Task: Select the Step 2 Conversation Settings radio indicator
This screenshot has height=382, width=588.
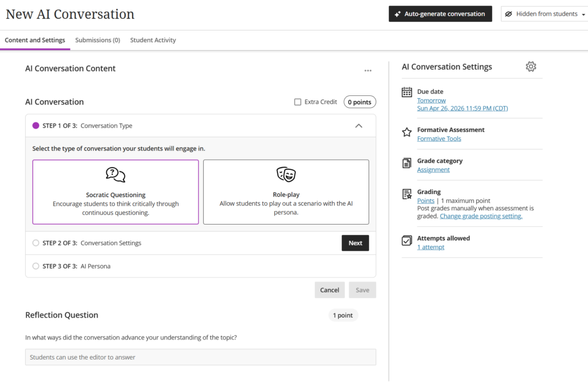Action: point(36,243)
